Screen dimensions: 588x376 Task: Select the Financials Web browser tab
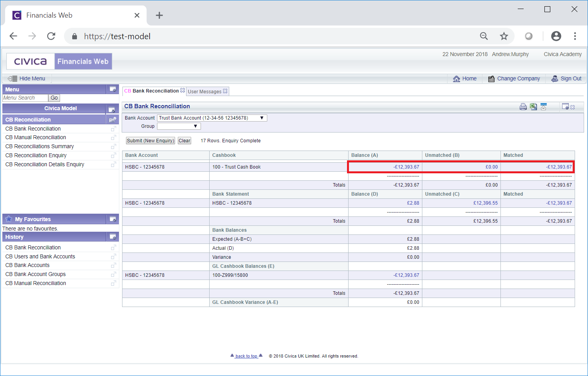pos(76,15)
